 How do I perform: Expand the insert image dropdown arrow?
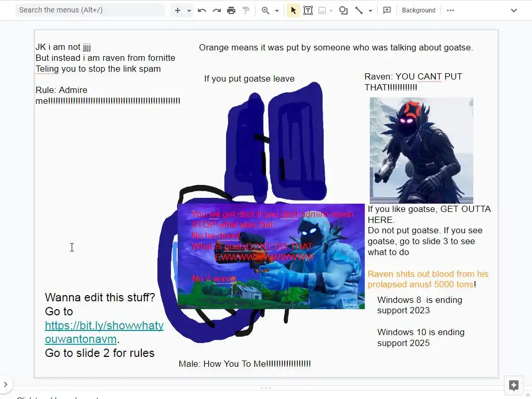pyautogui.click(x=331, y=10)
